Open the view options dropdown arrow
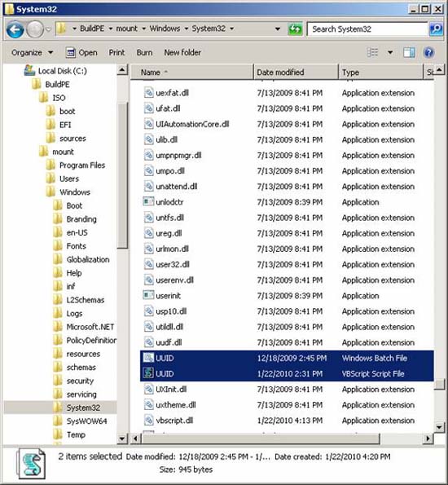 pyautogui.click(x=390, y=53)
